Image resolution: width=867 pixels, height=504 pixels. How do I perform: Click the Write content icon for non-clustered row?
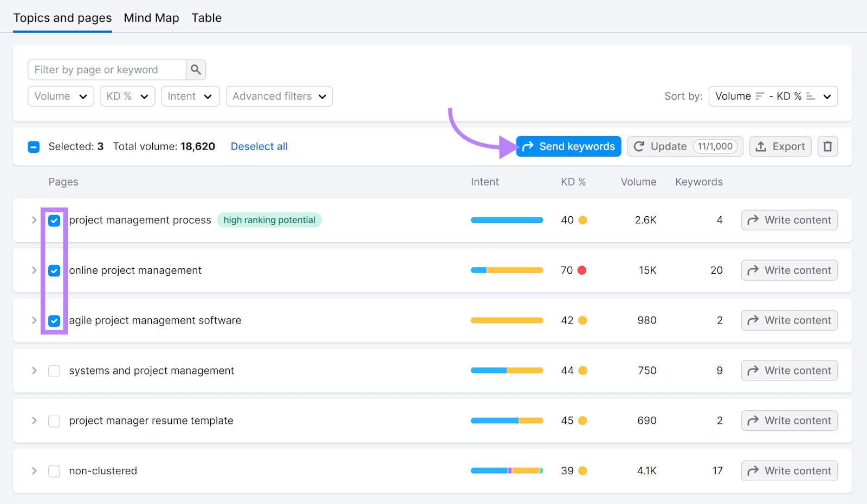(x=753, y=470)
